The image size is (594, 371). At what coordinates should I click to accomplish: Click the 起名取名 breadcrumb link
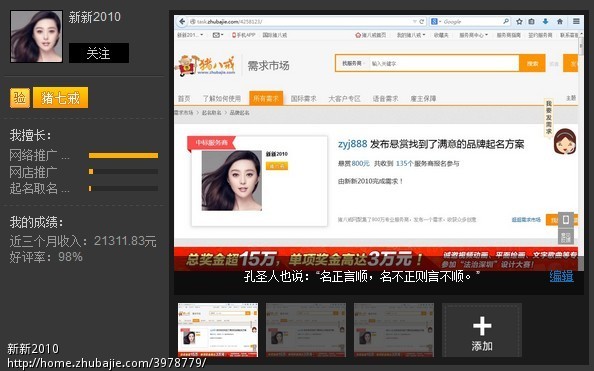click(x=211, y=113)
